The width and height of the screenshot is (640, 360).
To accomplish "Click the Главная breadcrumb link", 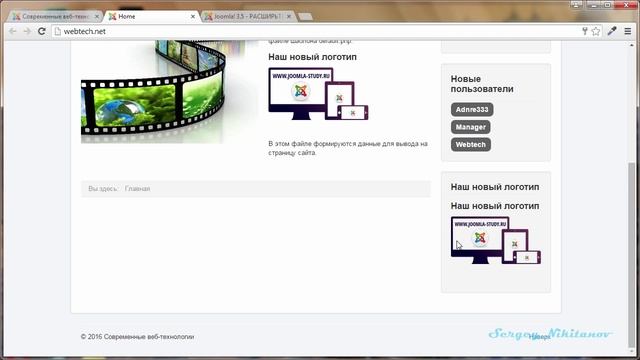I will coord(138,189).
